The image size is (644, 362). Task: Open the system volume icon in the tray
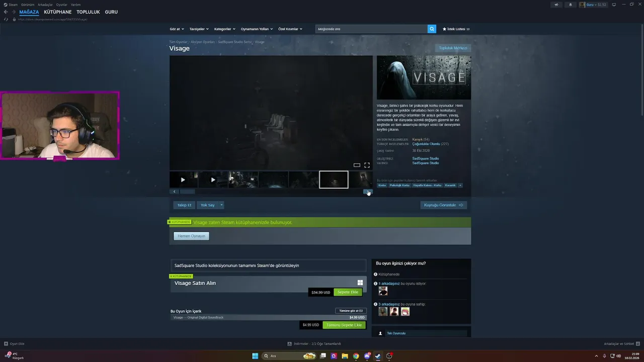[x=618, y=356]
